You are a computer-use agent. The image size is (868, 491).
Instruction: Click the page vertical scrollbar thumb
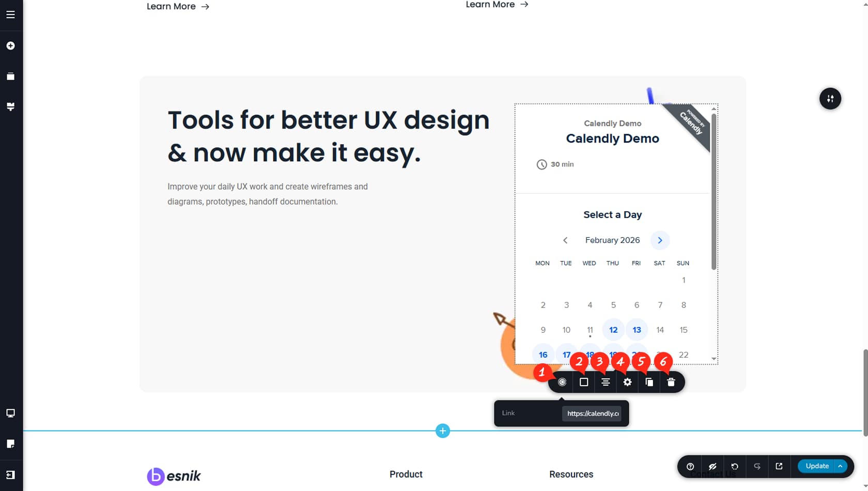[865, 393]
